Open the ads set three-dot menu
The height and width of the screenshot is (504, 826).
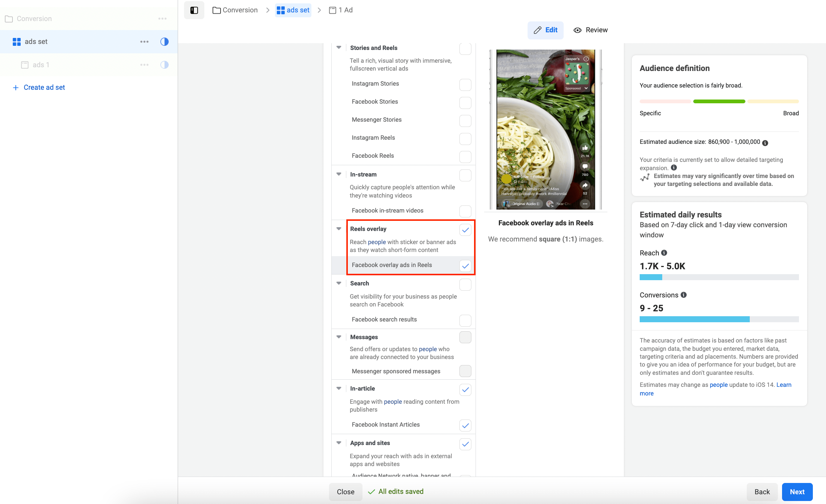tap(144, 42)
